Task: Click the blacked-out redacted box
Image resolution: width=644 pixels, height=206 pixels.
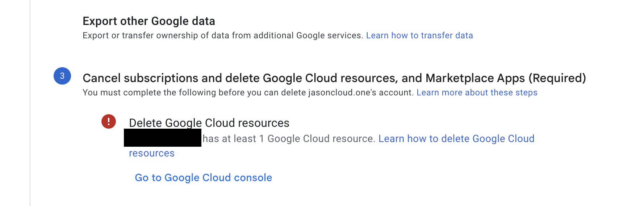Action: click(163, 138)
